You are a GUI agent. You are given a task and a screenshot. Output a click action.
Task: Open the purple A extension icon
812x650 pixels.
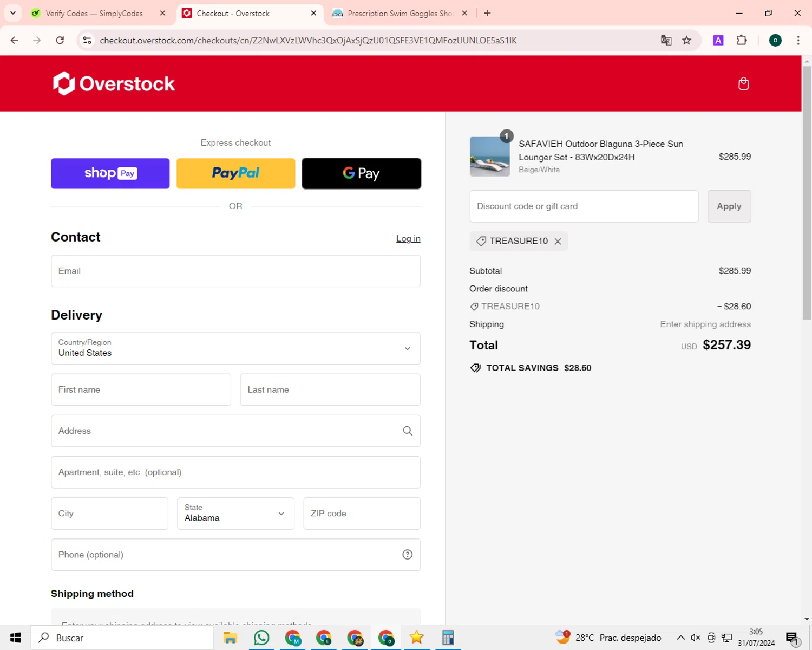(x=718, y=40)
